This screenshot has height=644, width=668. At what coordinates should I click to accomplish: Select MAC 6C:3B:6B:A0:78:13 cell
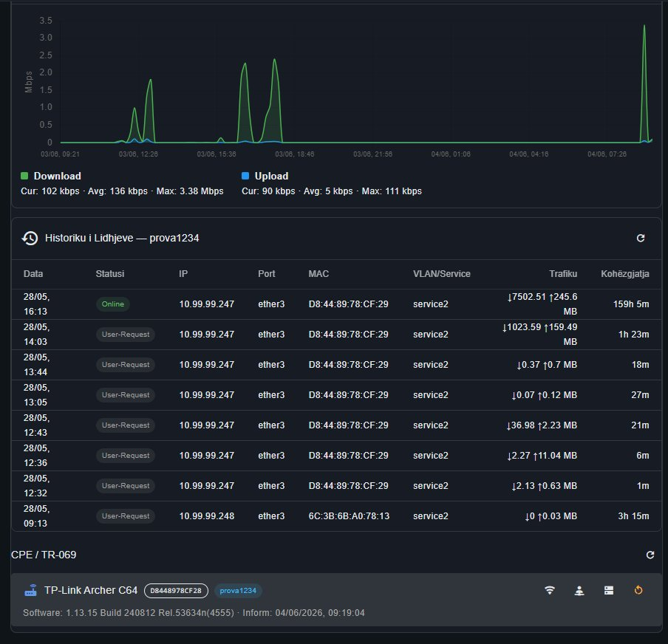coord(349,515)
